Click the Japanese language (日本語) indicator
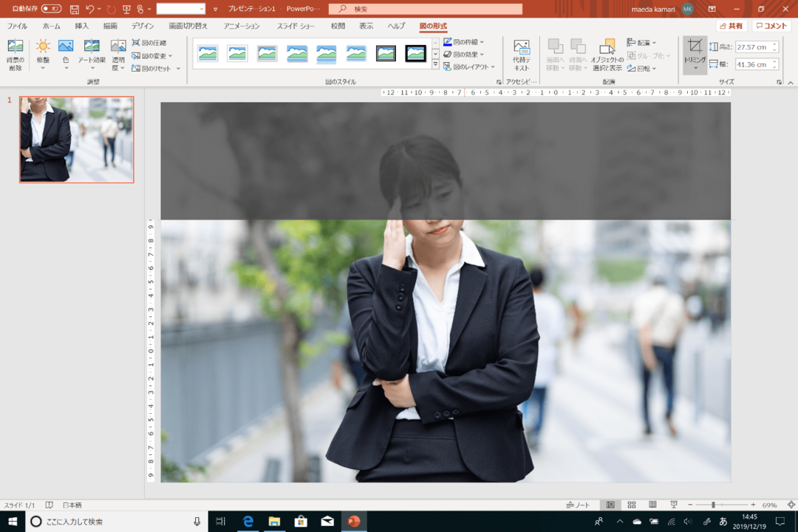This screenshot has height=532, width=798. click(72, 505)
